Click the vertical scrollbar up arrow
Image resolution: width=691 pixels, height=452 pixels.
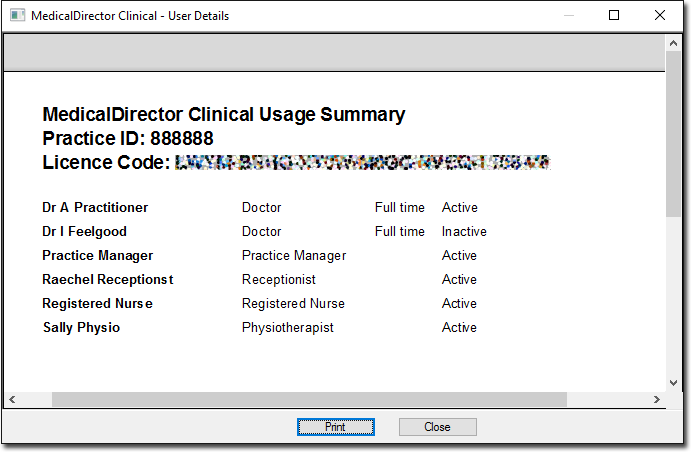coord(673,43)
